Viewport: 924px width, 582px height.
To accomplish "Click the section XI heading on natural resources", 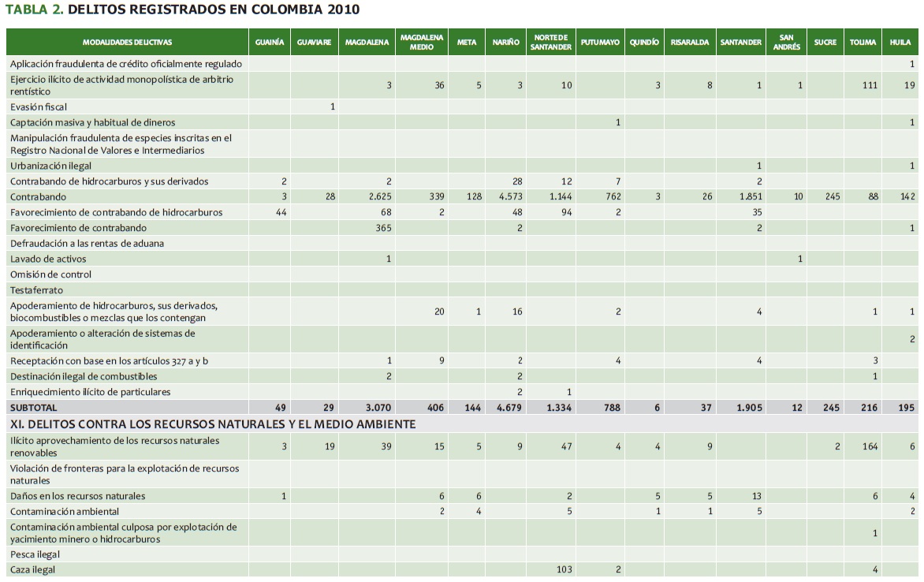I will [x=212, y=424].
